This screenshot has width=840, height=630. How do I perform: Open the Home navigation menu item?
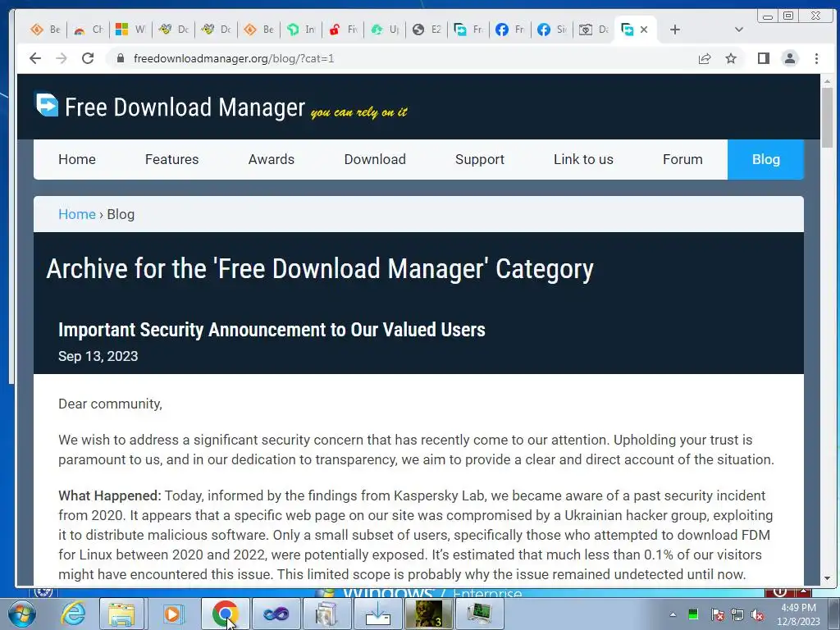[76, 159]
